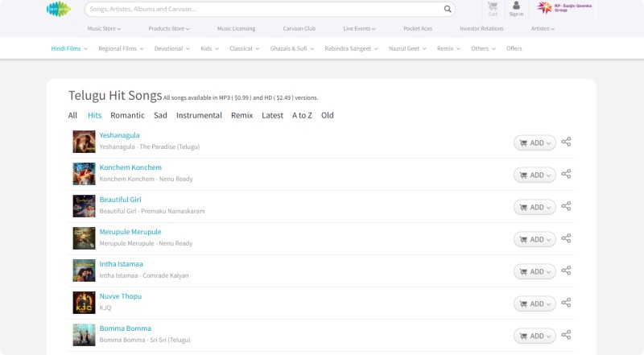Viewport: 644px width, 355px height.
Task: Expand the Products Store menu
Action: tap(169, 29)
